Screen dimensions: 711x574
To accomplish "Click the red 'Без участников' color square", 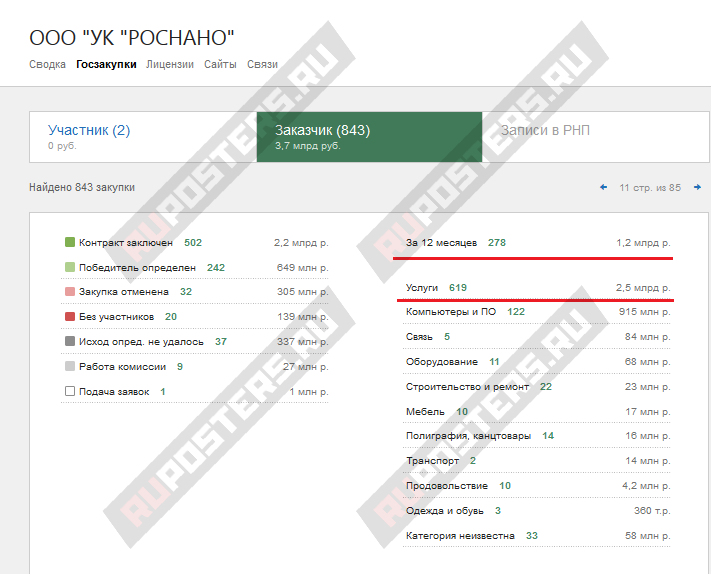I will (x=70, y=316).
